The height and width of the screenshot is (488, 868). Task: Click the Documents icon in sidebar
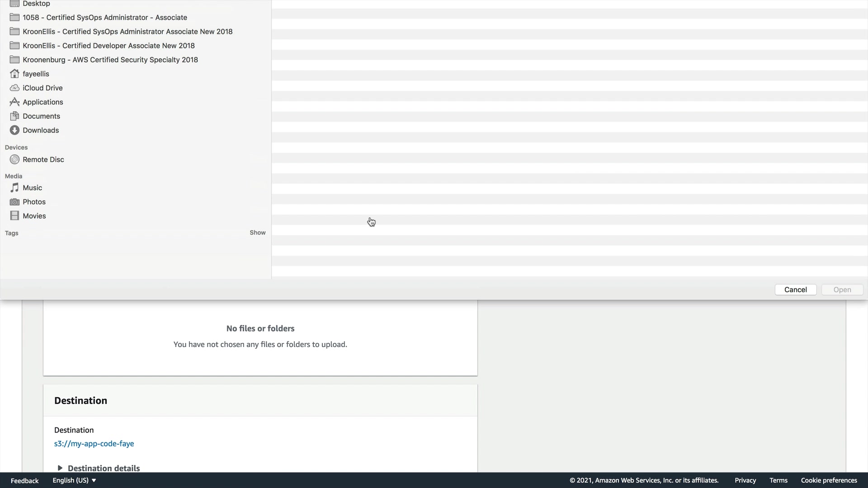coord(14,116)
